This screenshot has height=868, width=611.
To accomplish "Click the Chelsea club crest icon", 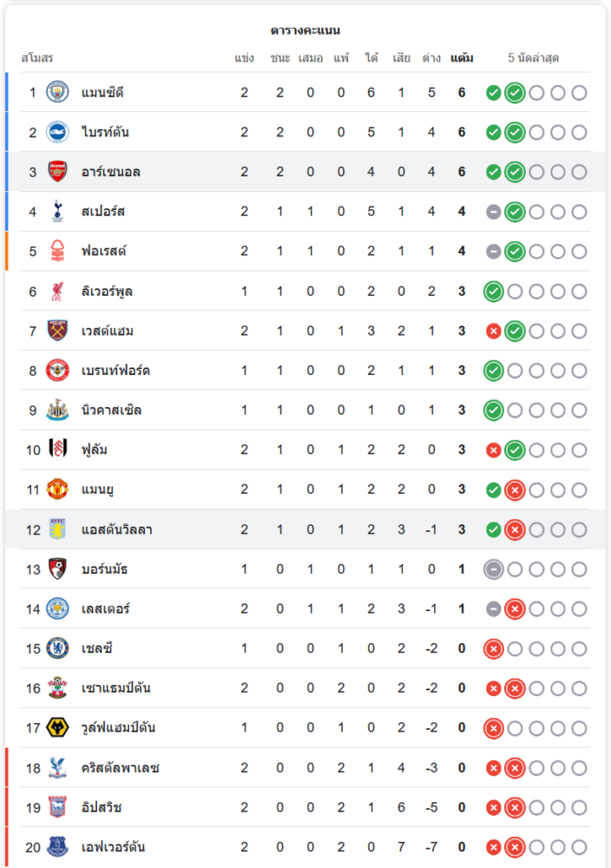I will (x=57, y=648).
